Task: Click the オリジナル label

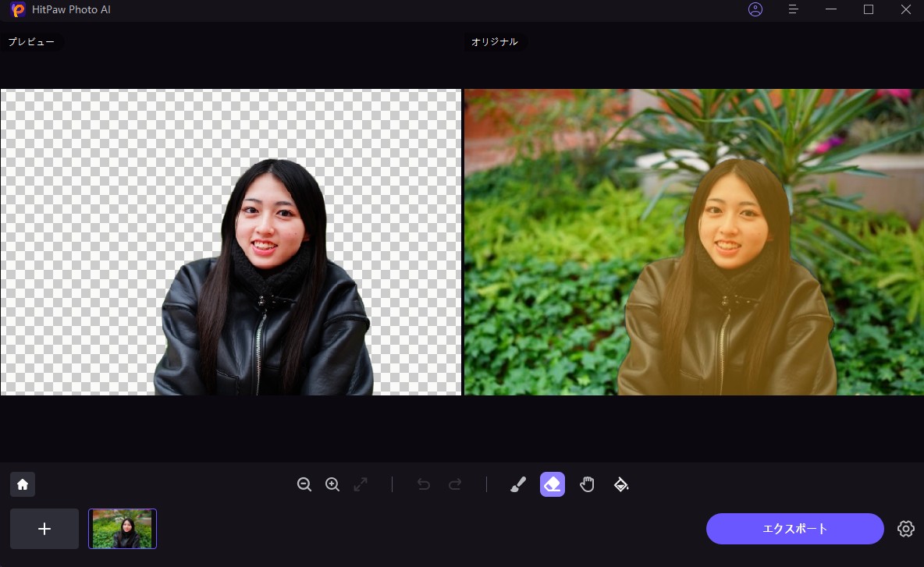Action: tap(495, 42)
